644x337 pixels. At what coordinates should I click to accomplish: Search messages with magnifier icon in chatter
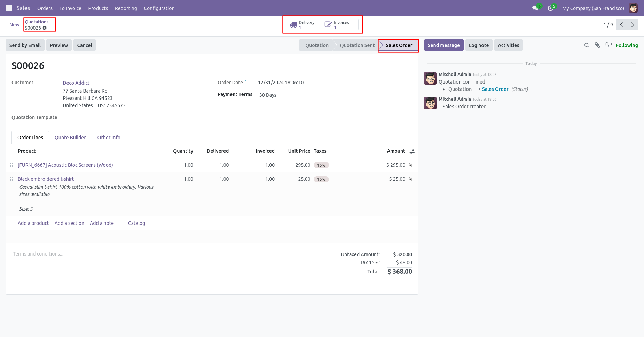click(587, 45)
